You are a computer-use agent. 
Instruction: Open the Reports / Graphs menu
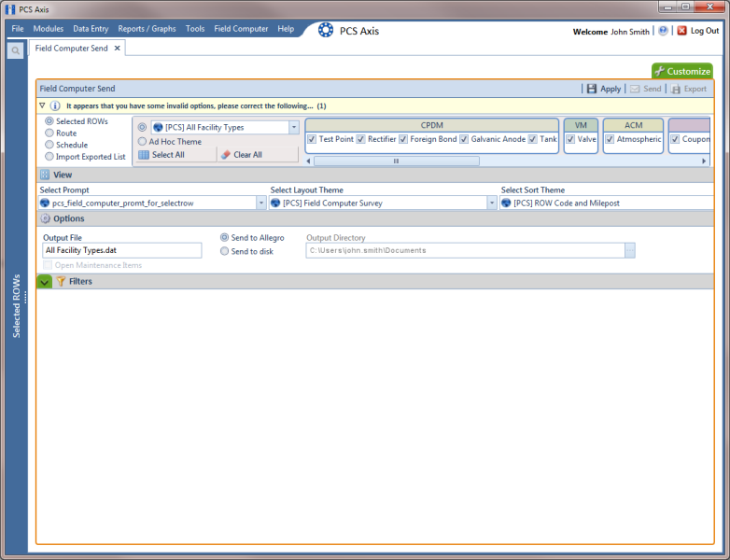click(x=147, y=29)
